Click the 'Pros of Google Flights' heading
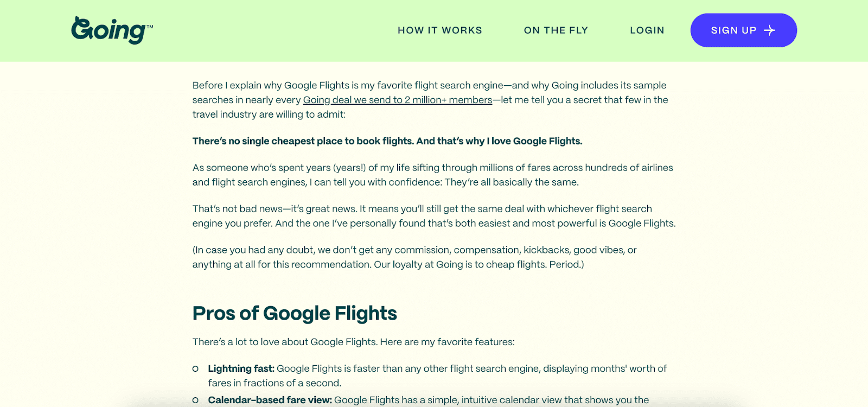Screen dimensions: 868x407 pos(295,314)
